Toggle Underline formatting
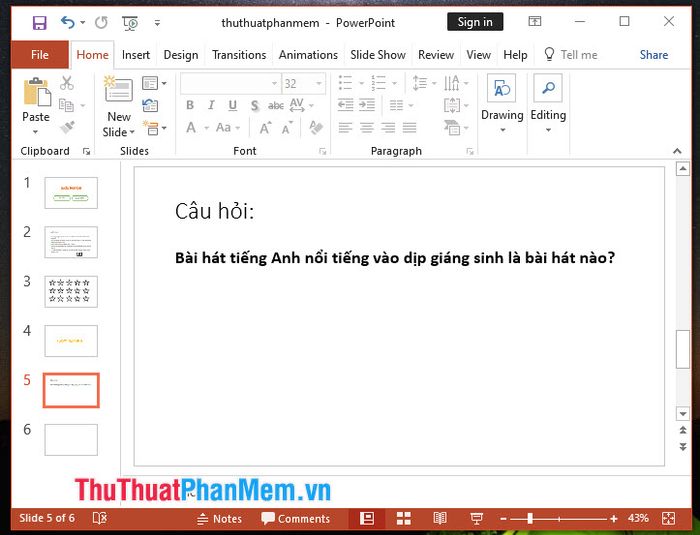This screenshot has width=700, height=535. [x=233, y=105]
